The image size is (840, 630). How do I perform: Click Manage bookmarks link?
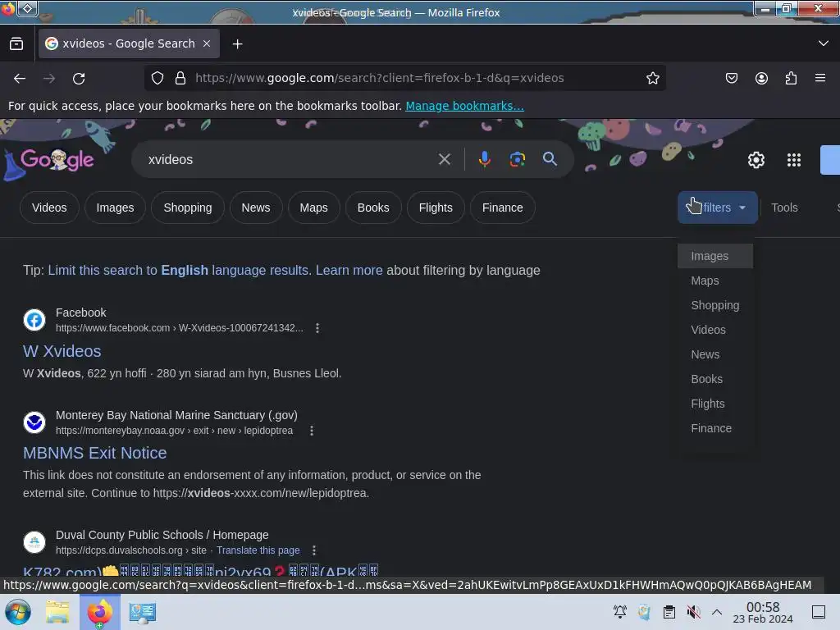(464, 106)
